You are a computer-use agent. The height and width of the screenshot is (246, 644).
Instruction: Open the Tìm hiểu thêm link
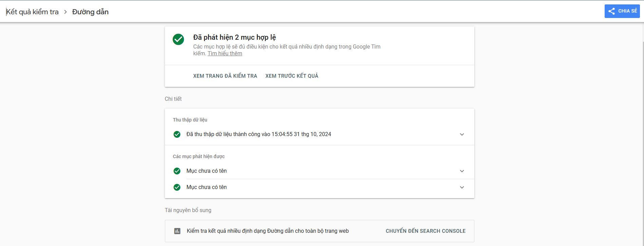(x=225, y=54)
